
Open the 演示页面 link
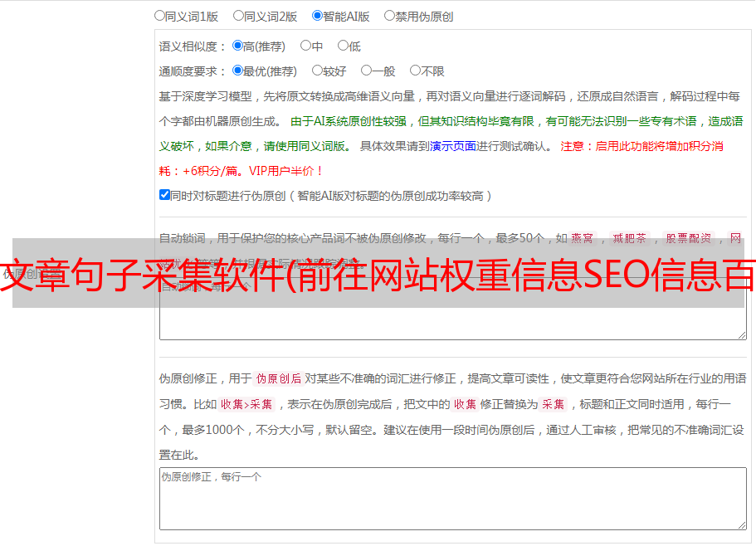click(452, 146)
